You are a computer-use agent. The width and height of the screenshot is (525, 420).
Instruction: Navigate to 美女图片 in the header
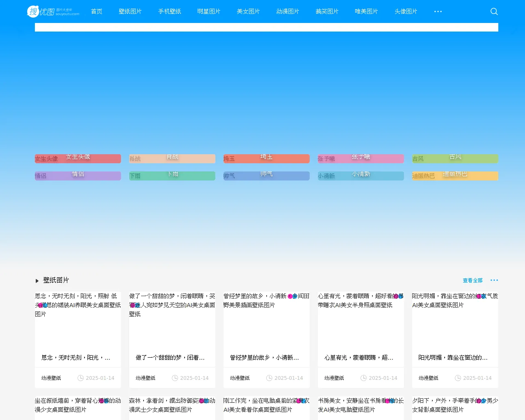click(249, 11)
